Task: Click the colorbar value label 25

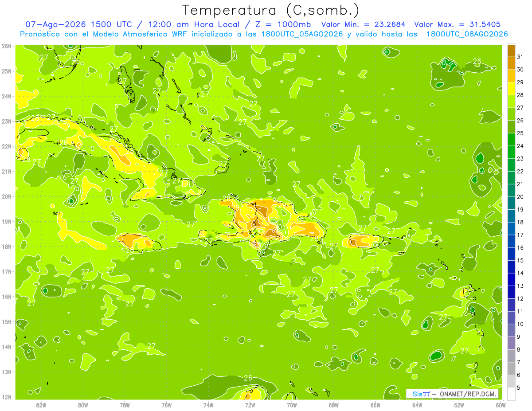Action: [x=520, y=133]
